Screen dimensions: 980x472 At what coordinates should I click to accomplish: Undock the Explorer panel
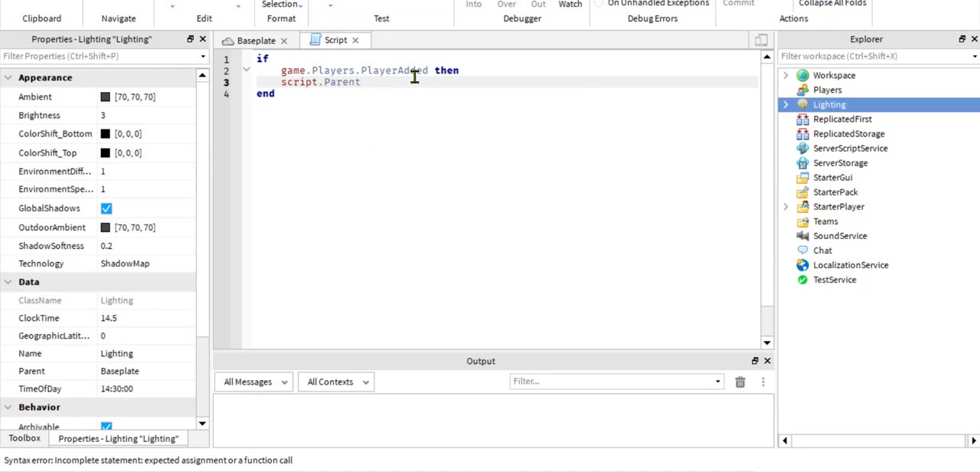962,39
